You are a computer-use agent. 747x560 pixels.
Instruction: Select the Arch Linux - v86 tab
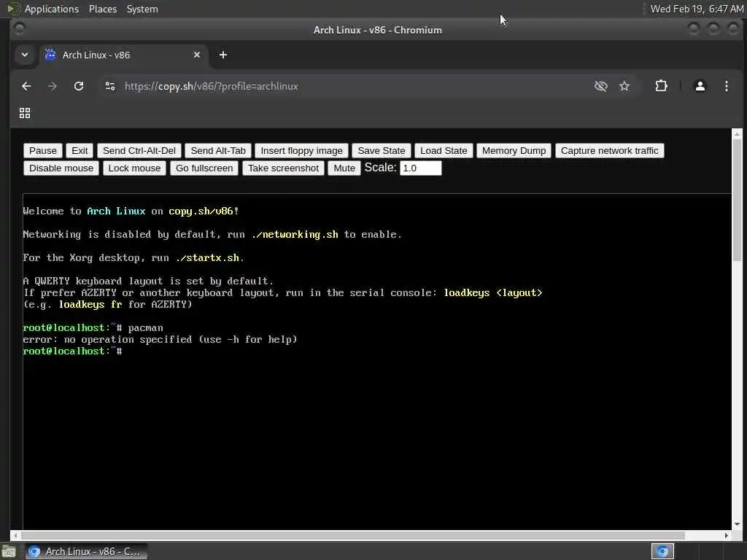pyautogui.click(x=123, y=55)
